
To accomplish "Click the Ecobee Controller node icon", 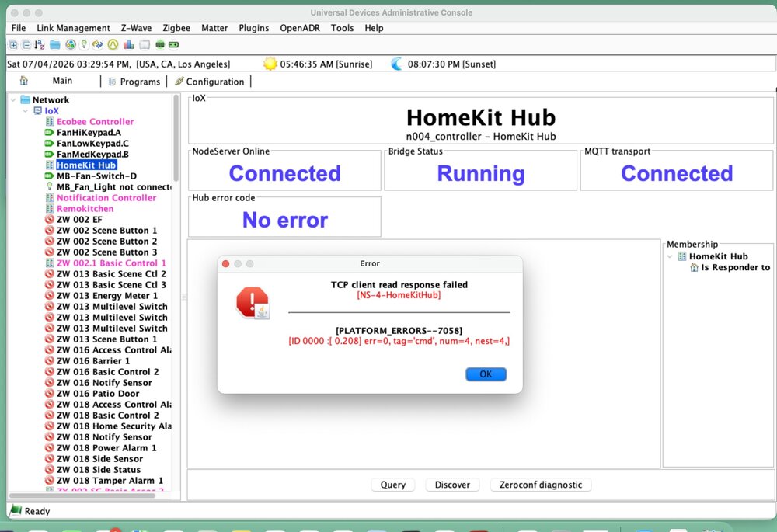I will (50, 121).
